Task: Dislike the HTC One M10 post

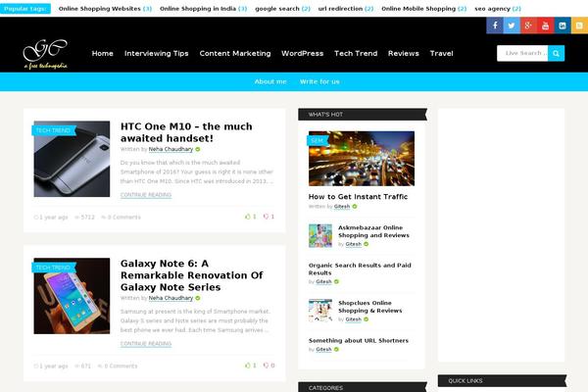Action: [269, 217]
